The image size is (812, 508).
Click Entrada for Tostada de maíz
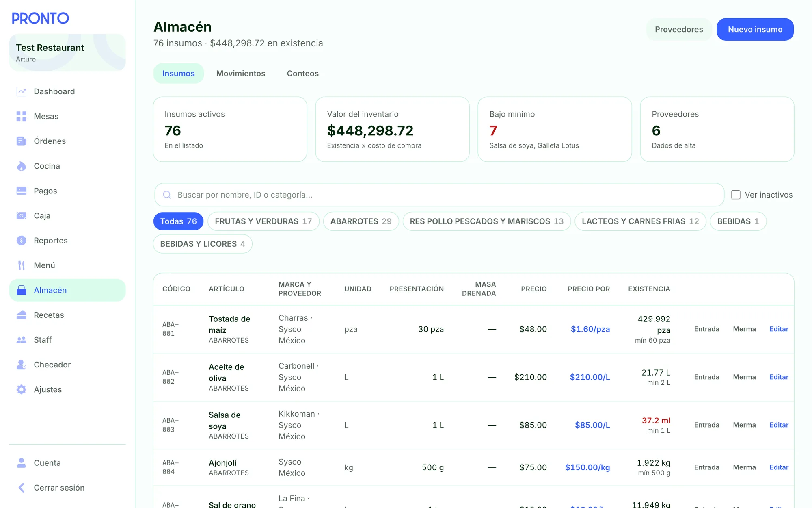706,329
